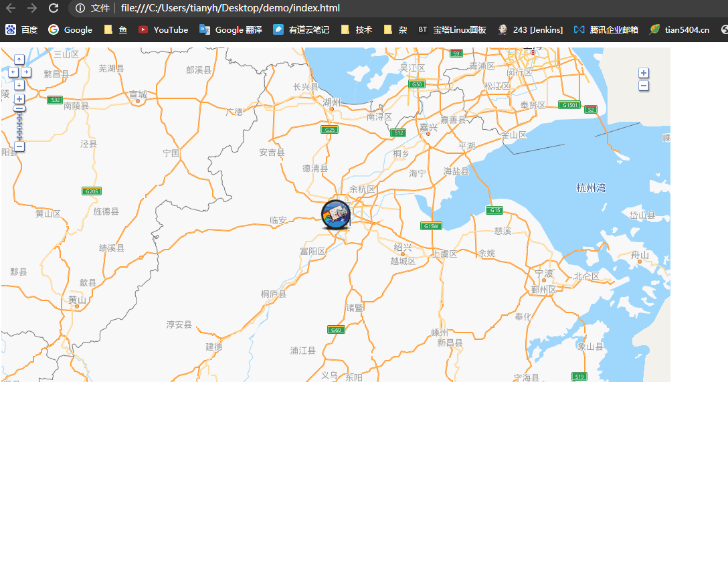Viewport: 728px width, 562px height.
Task: Click the 余姚 label
Action: [x=486, y=253]
